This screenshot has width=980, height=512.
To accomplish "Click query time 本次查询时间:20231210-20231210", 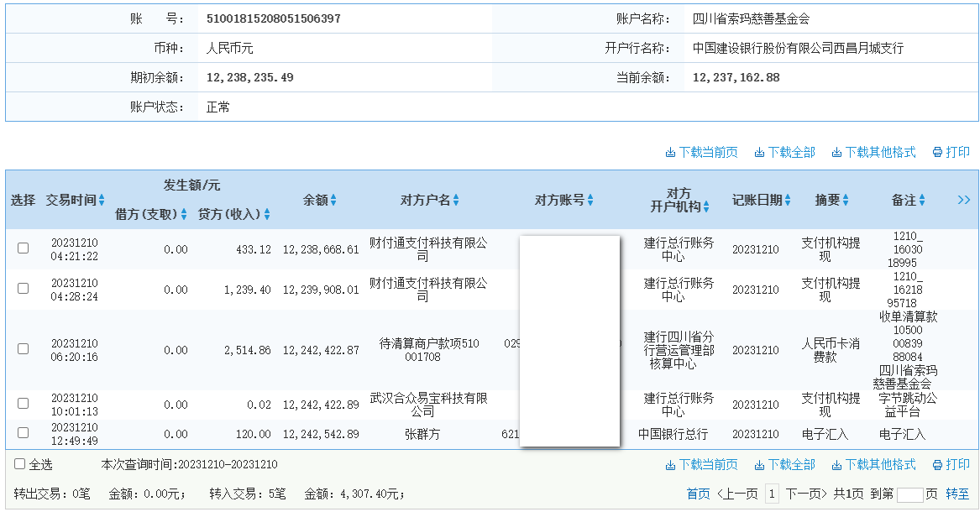I will click(x=190, y=464).
